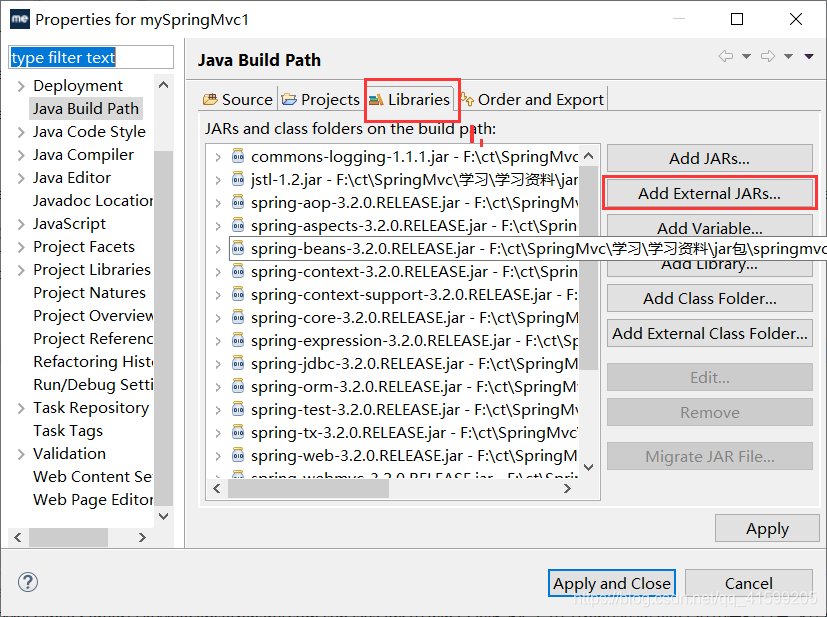Select Project Natures in the tree

(89, 293)
